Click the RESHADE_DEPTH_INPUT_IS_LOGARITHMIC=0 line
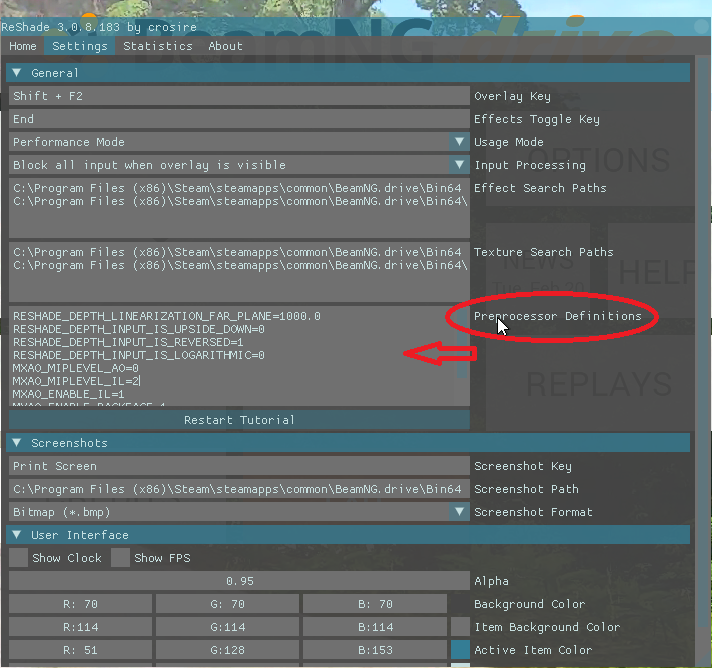Image resolution: width=712 pixels, height=668 pixels. pyautogui.click(x=139, y=355)
